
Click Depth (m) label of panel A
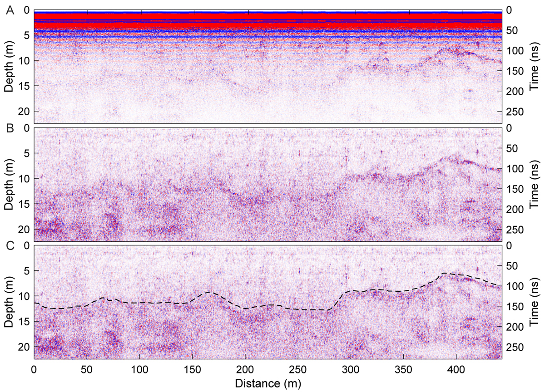pyautogui.click(x=9, y=66)
